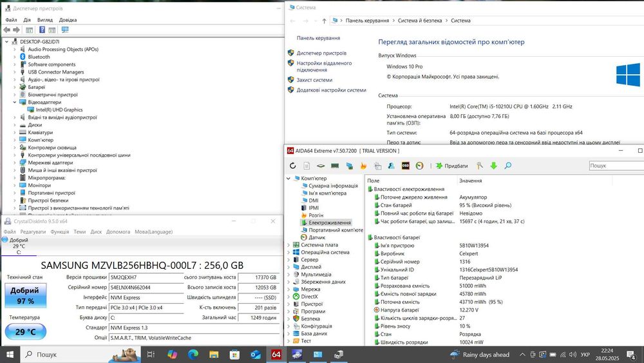644x363 pixels.
Task: Expand the Диски device category
Action: (15, 125)
